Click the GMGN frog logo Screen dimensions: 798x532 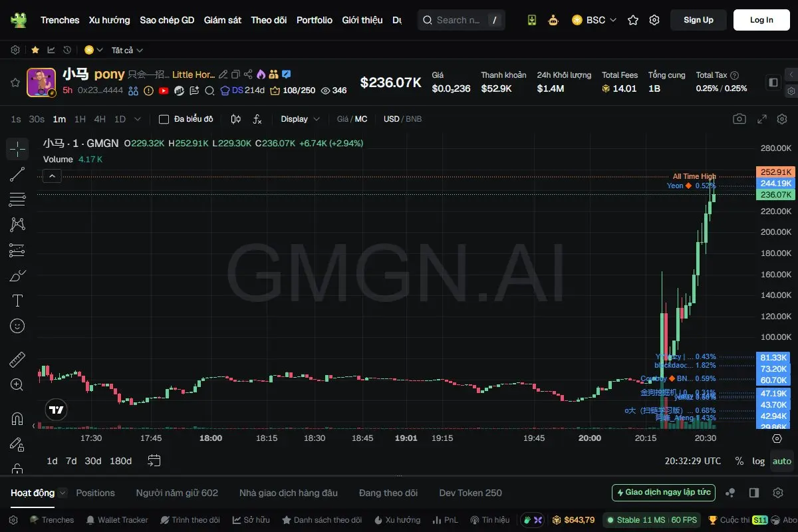pos(19,20)
